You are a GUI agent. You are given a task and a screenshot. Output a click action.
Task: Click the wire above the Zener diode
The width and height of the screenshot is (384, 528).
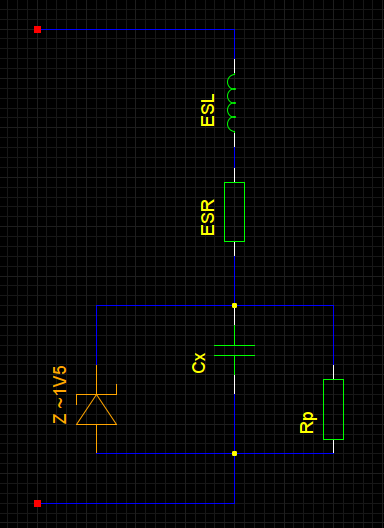(x=97, y=335)
